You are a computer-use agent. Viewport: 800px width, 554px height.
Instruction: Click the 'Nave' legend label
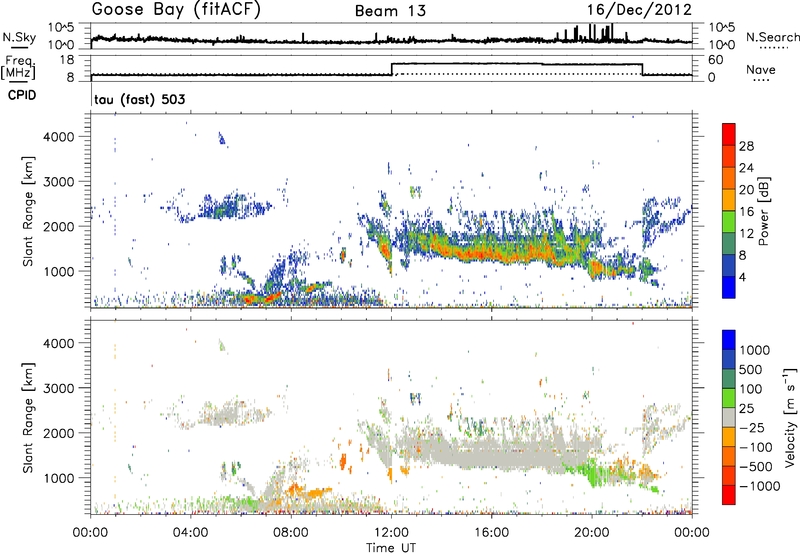click(x=761, y=69)
